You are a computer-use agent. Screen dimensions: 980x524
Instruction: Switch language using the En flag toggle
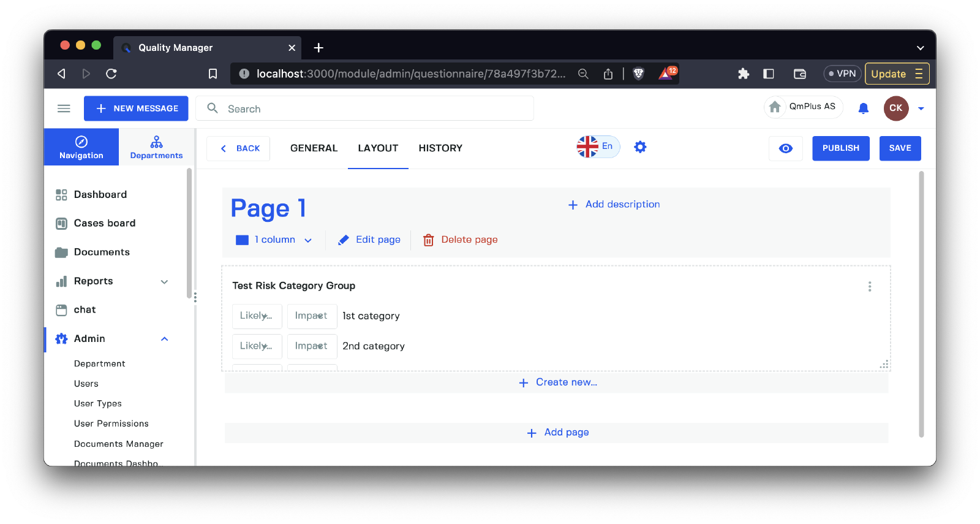point(598,147)
